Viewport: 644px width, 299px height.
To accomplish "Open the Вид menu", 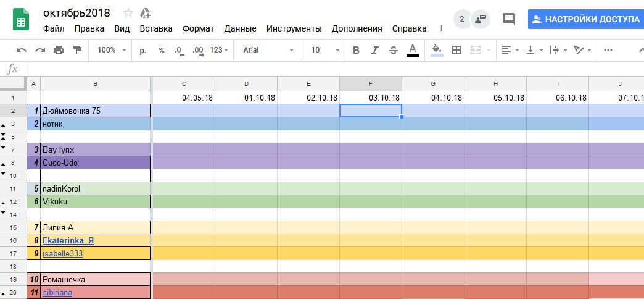I will (122, 29).
